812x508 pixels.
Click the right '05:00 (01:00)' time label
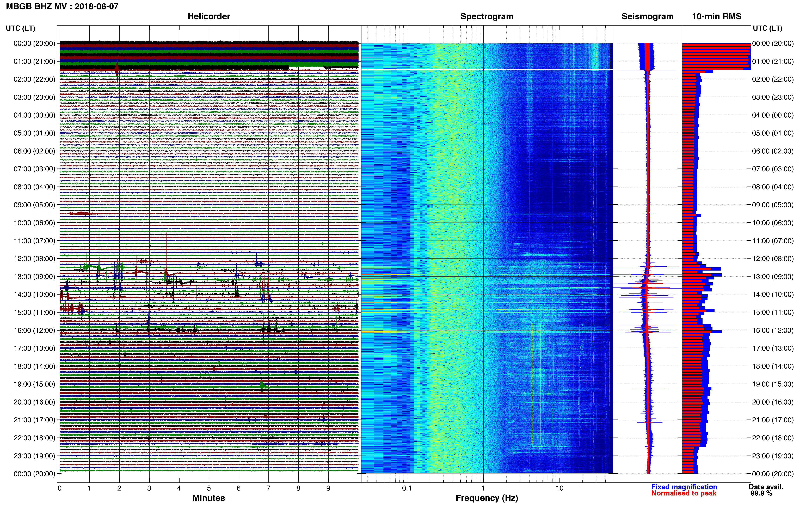773,133
